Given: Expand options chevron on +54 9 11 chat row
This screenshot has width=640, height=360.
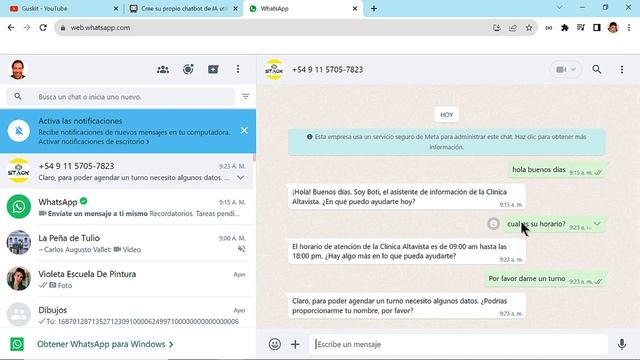Looking at the screenshot, I should click(x=240, y=178).
